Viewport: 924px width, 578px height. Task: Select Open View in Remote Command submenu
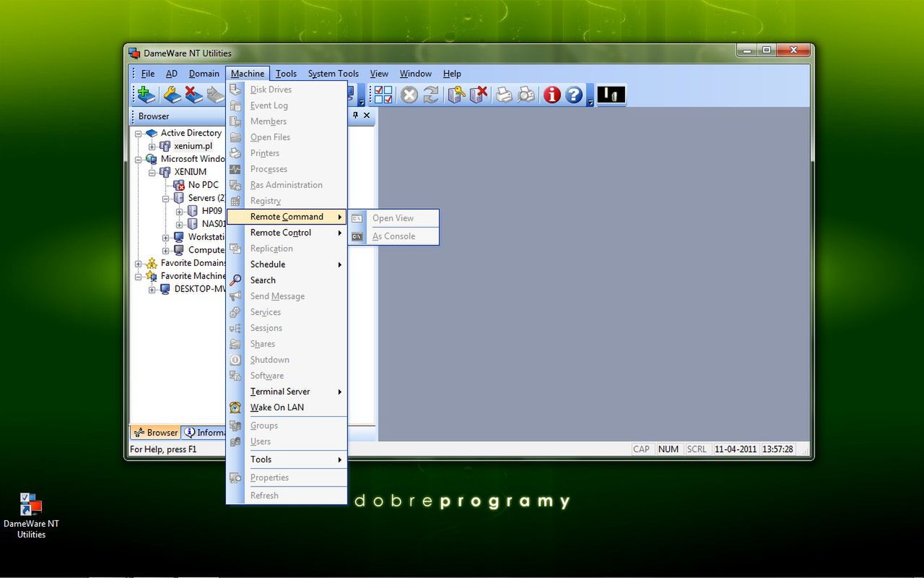click(393, 218)
